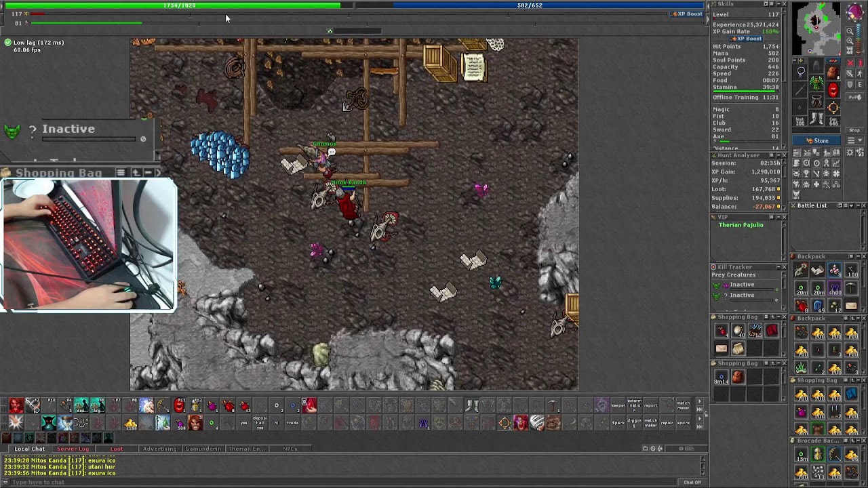The image size is (868, 488).
Task: Click the trophy sidebar widget icon
Action: (806, 172)
